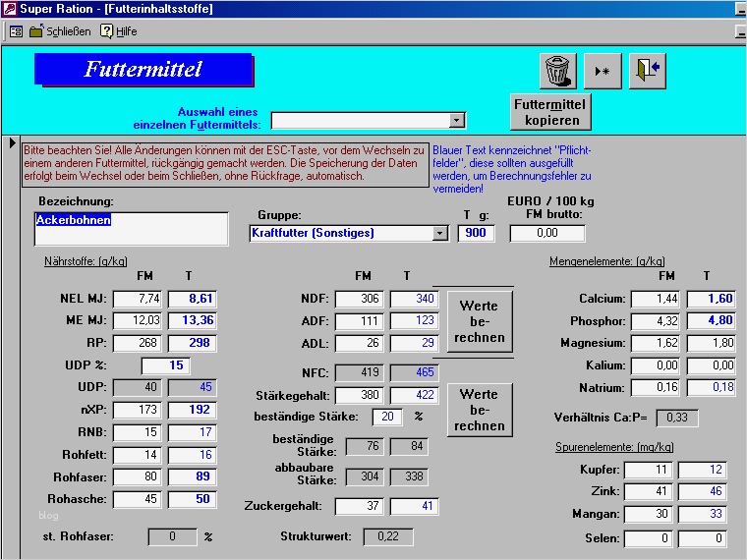Click the new record arrow-star button
Viewport: 747px width, 560px height.
[603, 71]
